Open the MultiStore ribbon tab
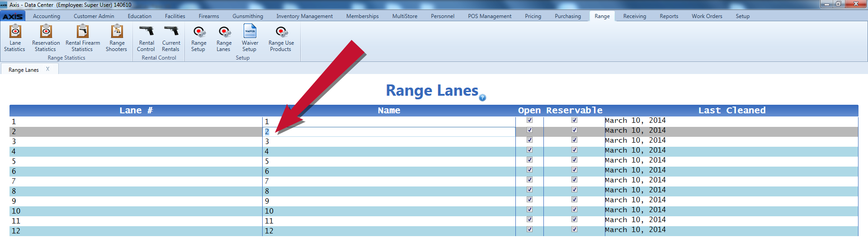Screen dimensions: 868x242 (405, 16)
